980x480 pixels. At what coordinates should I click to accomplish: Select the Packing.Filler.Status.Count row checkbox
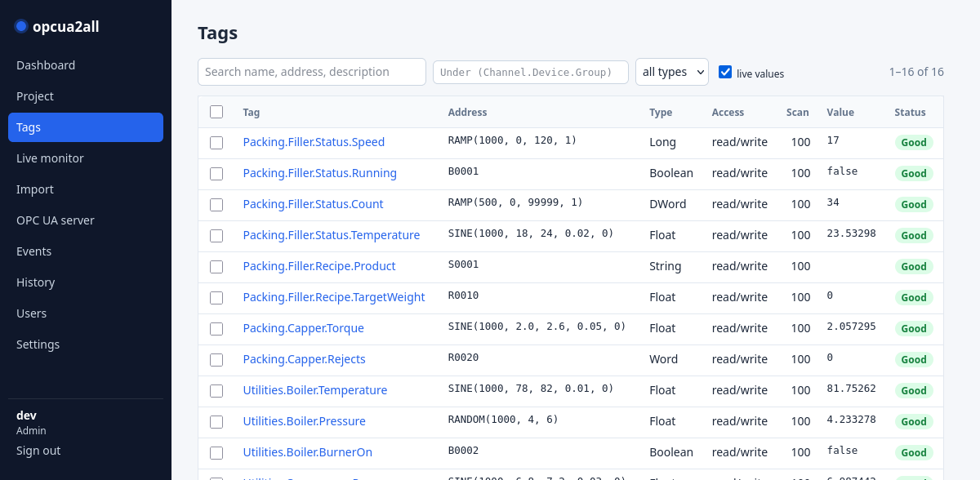(x=216, y=205)
